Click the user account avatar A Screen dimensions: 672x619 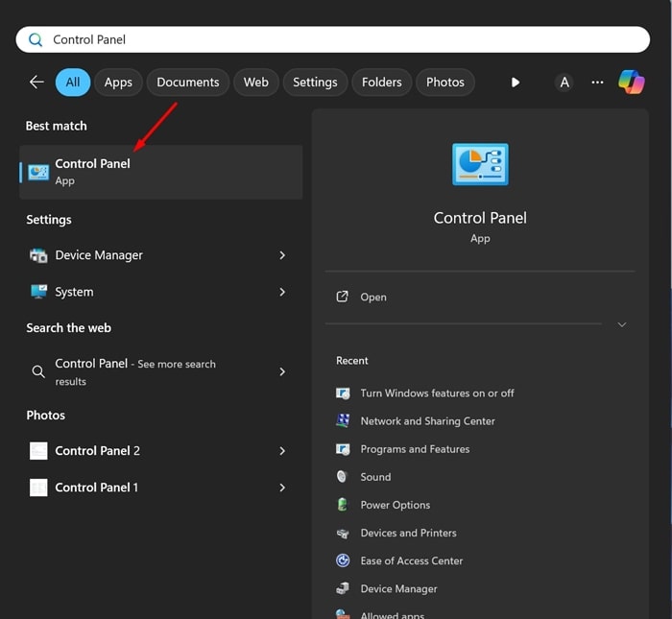pyautogui.click(x=564, y=83)
